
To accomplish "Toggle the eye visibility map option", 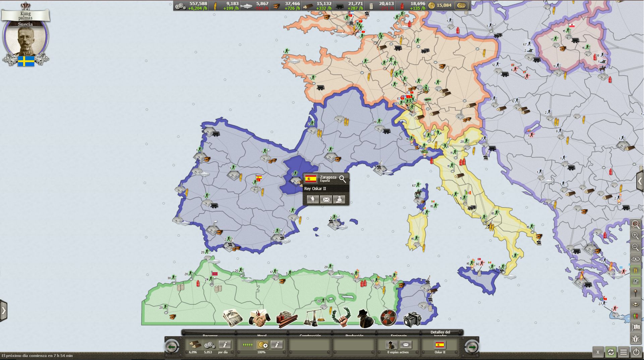I will click(x=635, y=259).
